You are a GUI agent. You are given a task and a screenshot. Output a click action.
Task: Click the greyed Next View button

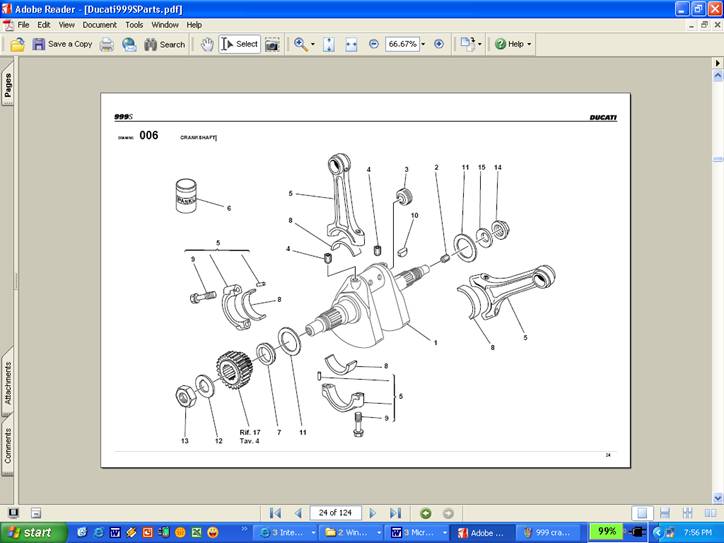(448, 513)
